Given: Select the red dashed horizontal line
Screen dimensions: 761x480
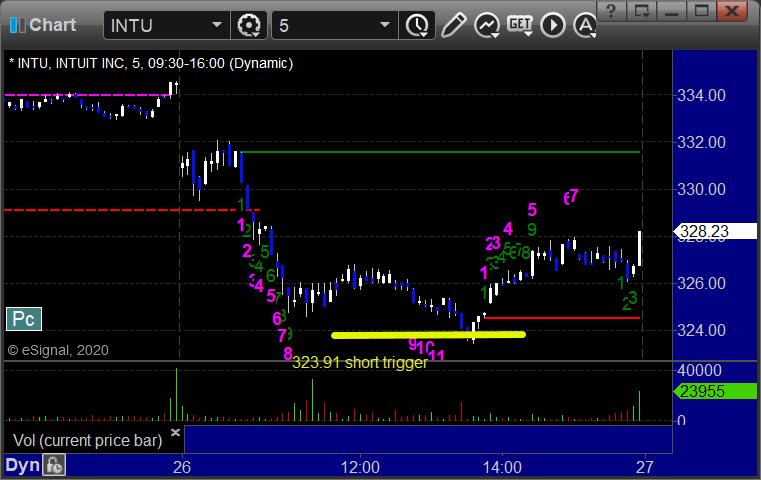Looking at the screenshot, I should pos(132,210).
